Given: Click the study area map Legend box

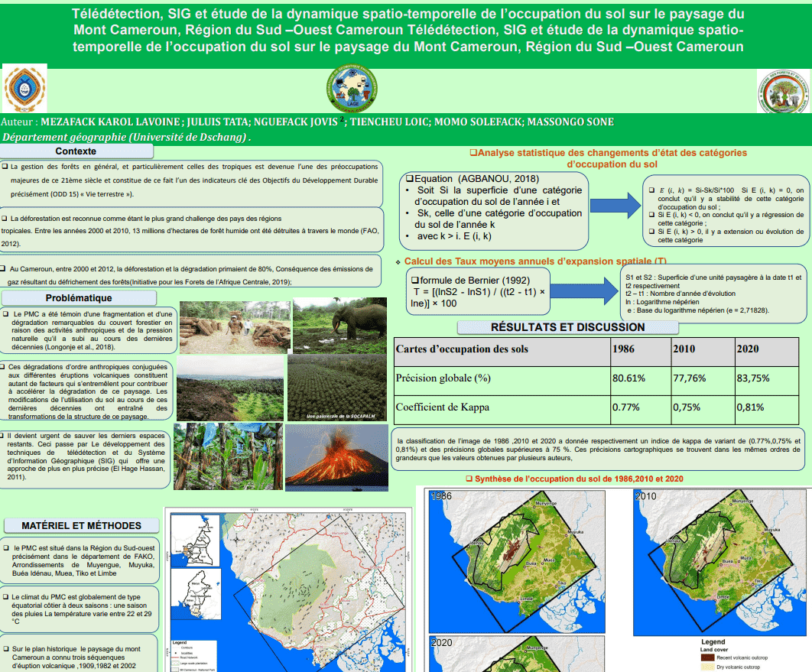Looking at the screenshot, I should [194, 656].
